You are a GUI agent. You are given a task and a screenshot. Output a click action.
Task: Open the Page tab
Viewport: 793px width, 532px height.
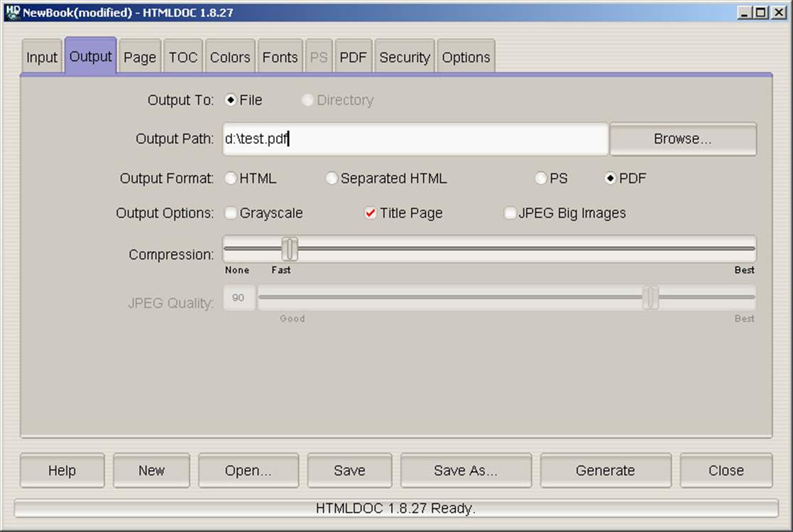tap(140, 57)
